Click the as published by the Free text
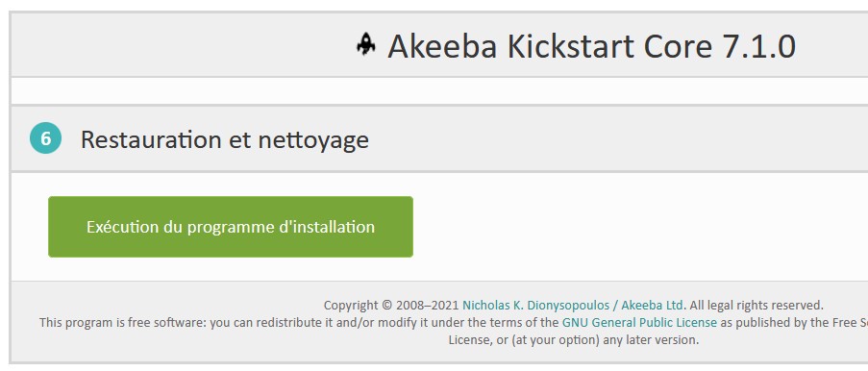 click(791, 322)
